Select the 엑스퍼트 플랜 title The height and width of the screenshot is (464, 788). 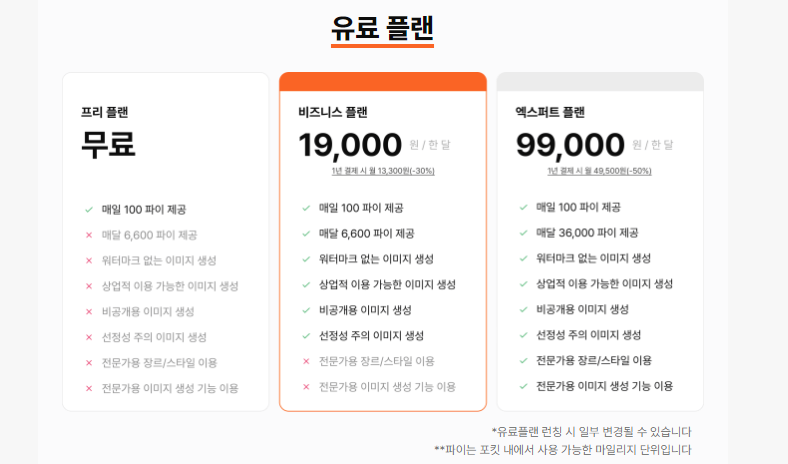(x=550, y=112)
